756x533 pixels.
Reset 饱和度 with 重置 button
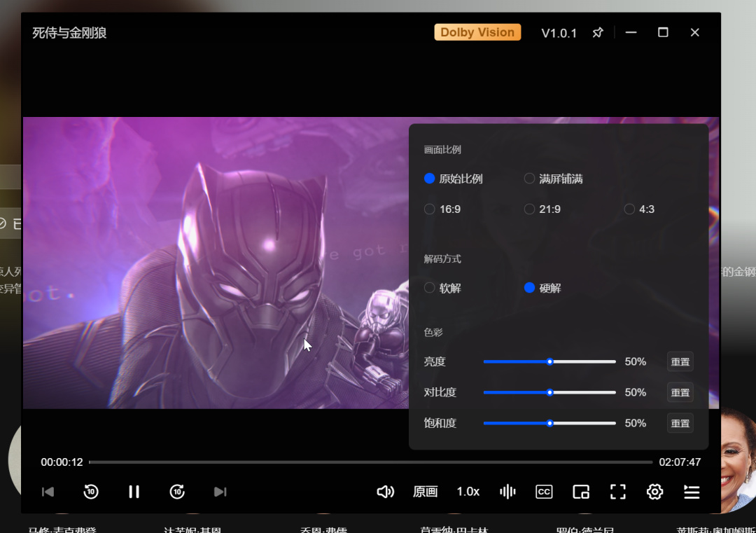680,423
